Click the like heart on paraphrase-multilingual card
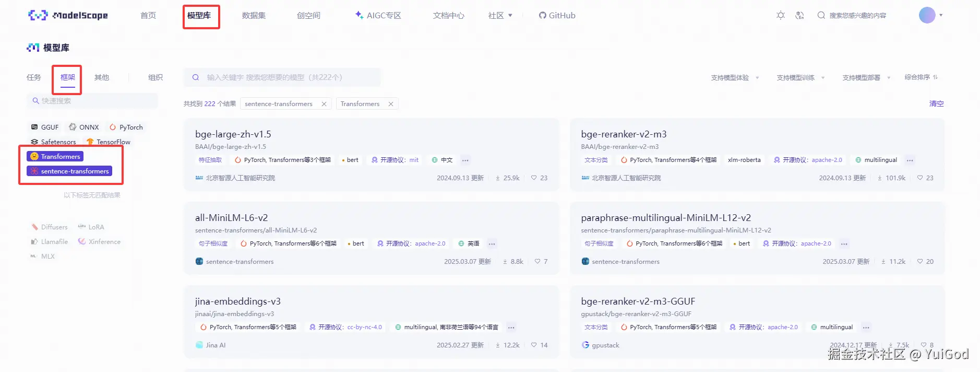This screenshot has height=372, width=980. (x=920, y=261)
